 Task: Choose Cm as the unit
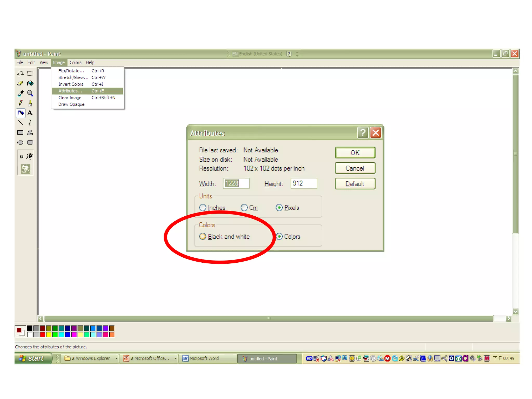tap(244, 208)
